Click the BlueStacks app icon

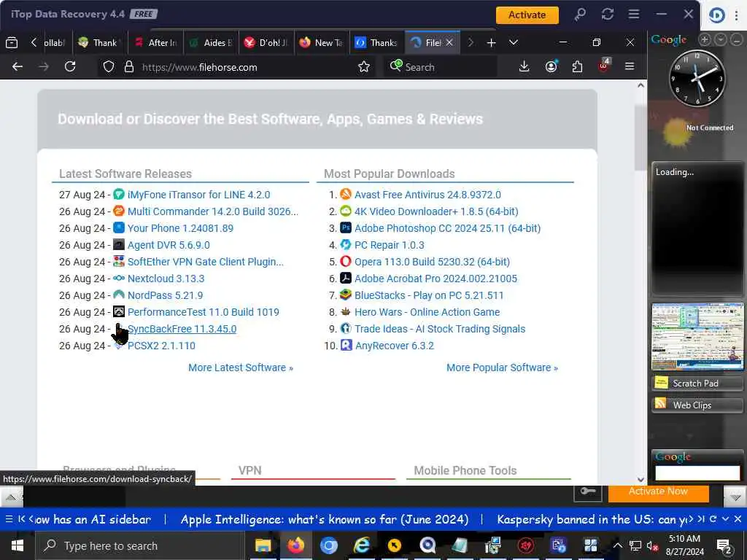pyautogui.click(x=346, y=295)
